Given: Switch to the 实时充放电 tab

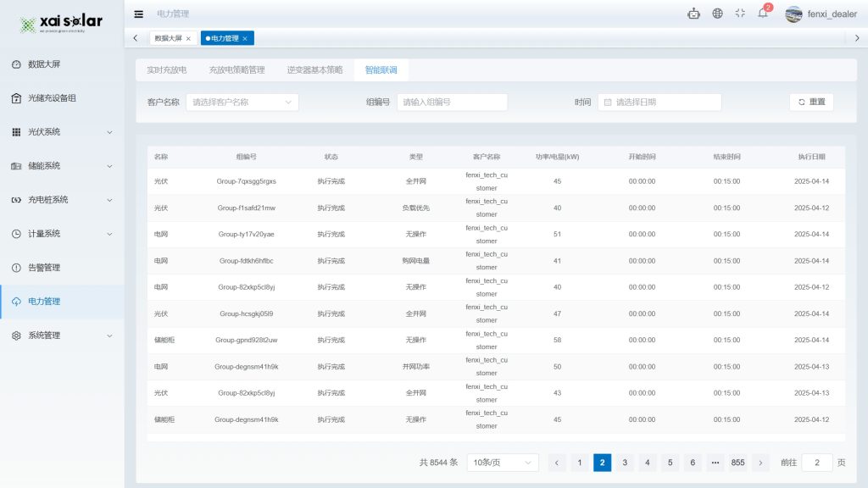Looking at the screenshot, I should (166, 69).
